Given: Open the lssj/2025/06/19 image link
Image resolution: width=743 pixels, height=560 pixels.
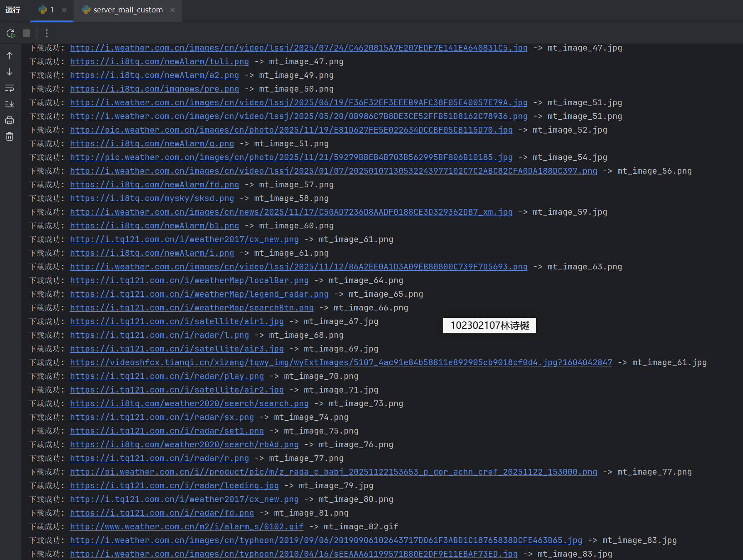Looking at the screenshot, I should (299, 102).
